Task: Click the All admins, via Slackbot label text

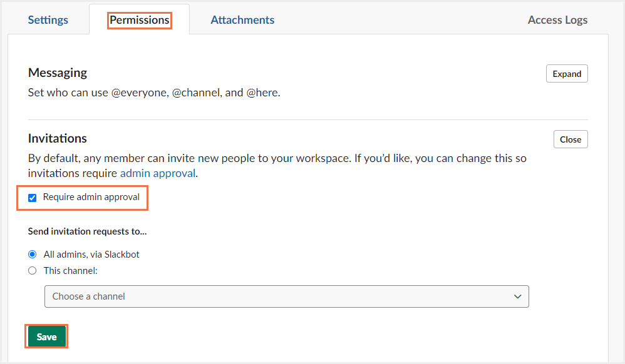Action: [91, 255]
